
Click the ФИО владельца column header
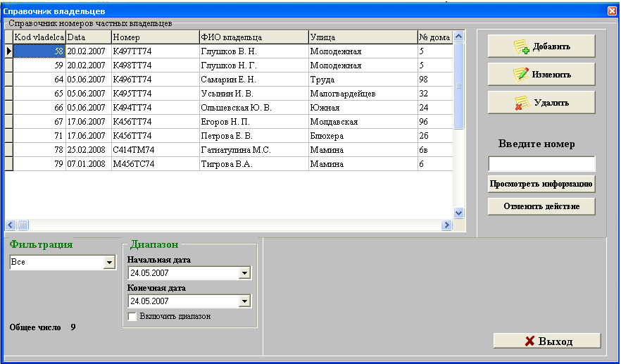(x=254, y=37)
